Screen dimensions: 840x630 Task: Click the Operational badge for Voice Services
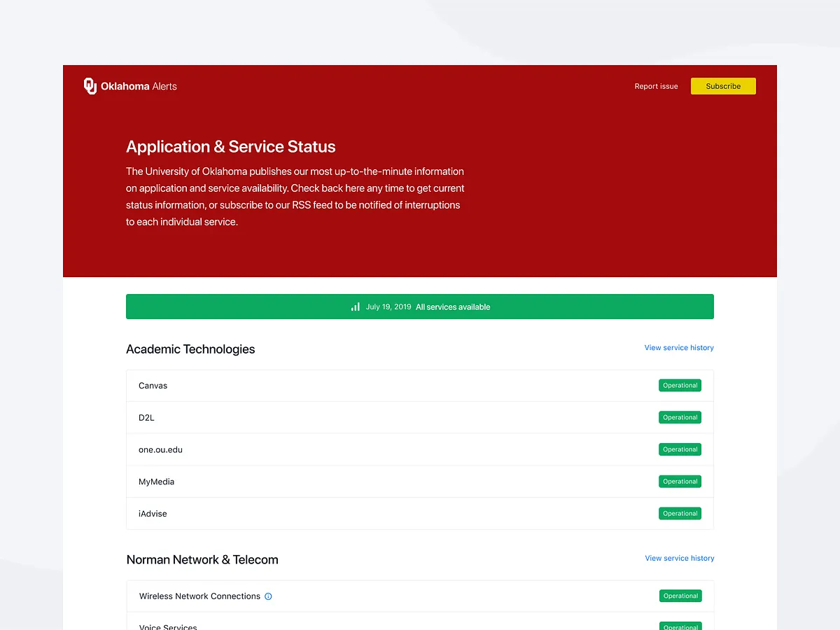[680, 625]
